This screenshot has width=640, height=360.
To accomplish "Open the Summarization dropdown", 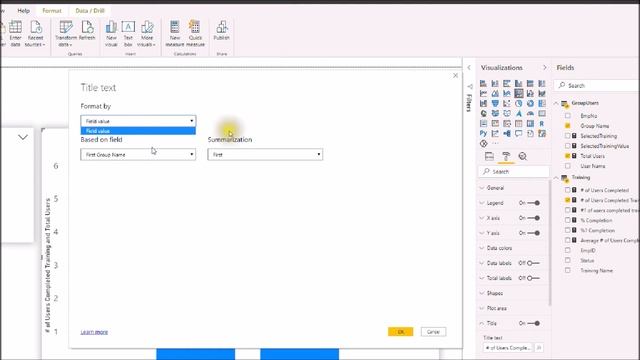I will (265, 154).
